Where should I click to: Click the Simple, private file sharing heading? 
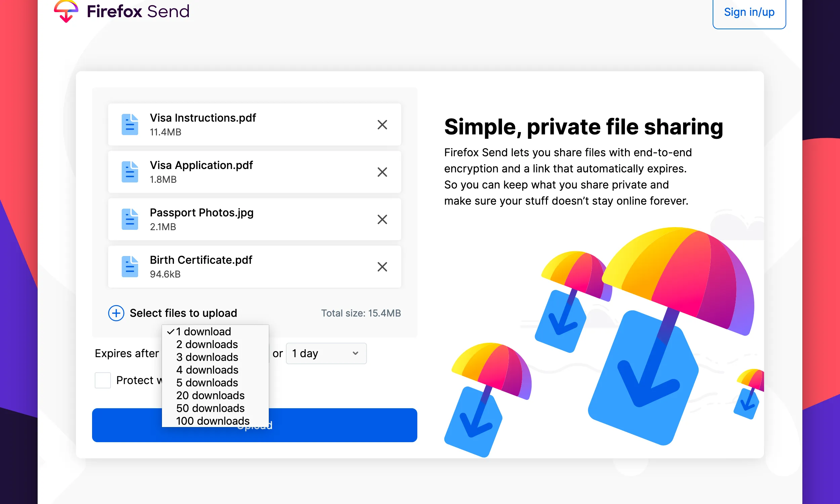pyautogui.click(x=583, y=127)
